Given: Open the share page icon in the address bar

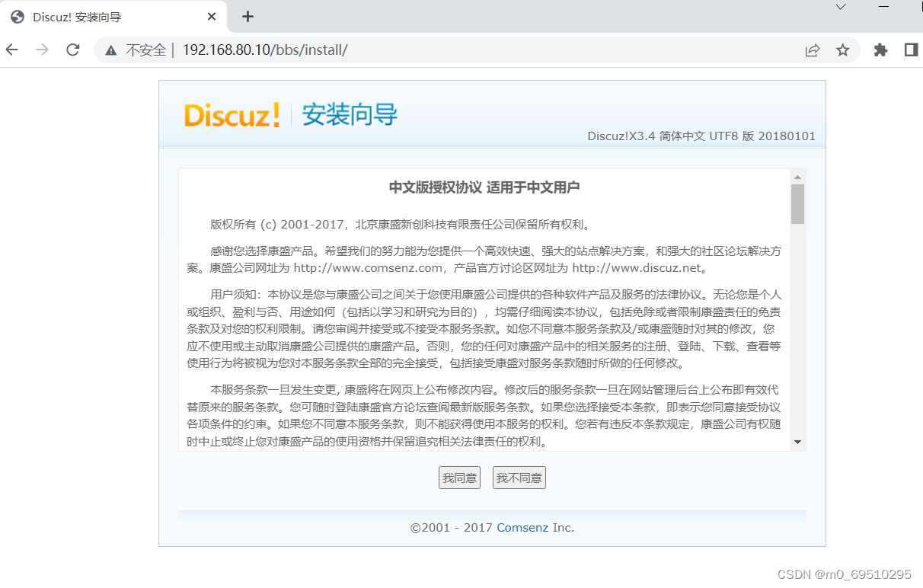Looking at the screenshot, I should click(813, 50).
